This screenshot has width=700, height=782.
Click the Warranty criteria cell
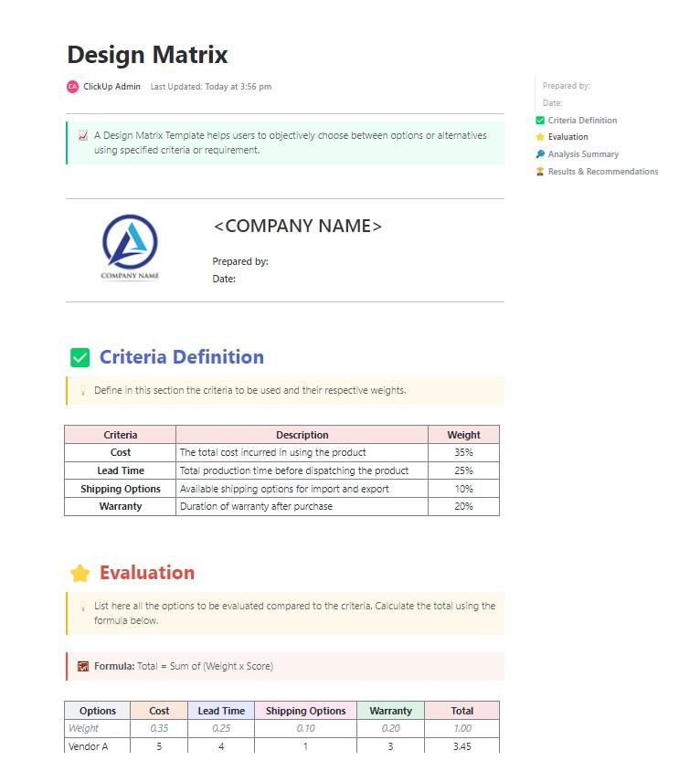(x=121, y=506)
